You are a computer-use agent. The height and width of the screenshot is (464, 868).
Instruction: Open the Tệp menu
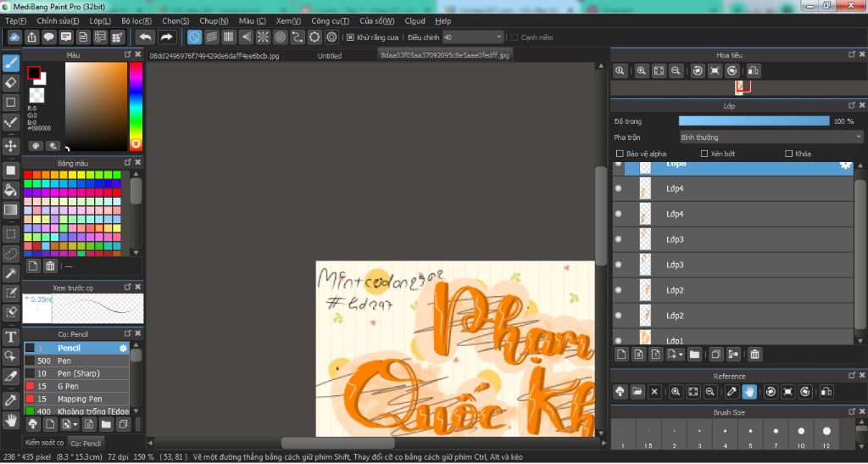click(15, 21)
